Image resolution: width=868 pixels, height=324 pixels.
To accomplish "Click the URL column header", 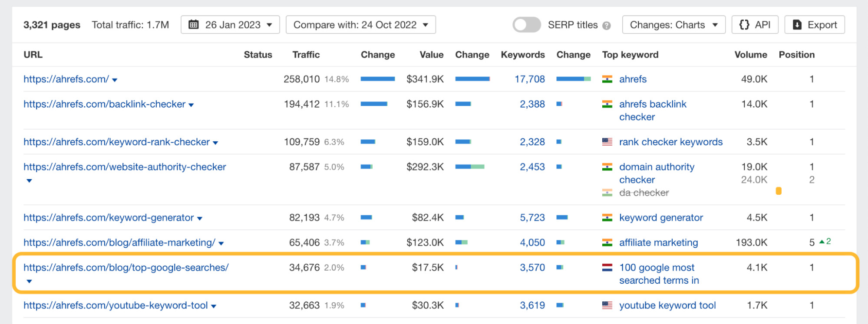I will [x=33, y=55].
